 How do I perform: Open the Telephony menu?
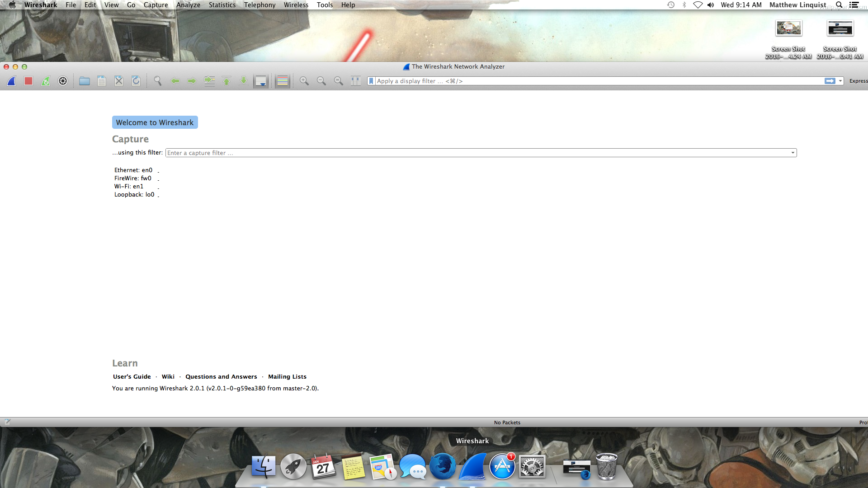click(259, 5)
